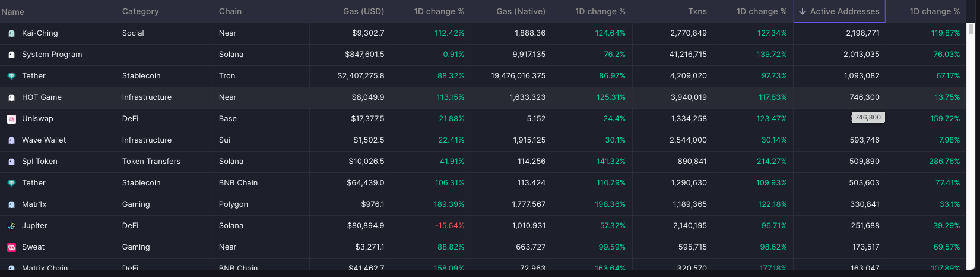Sort by the Gas (Native) column header
The image size is (980, 277).
pyautogui.click(x=521, y=11)
